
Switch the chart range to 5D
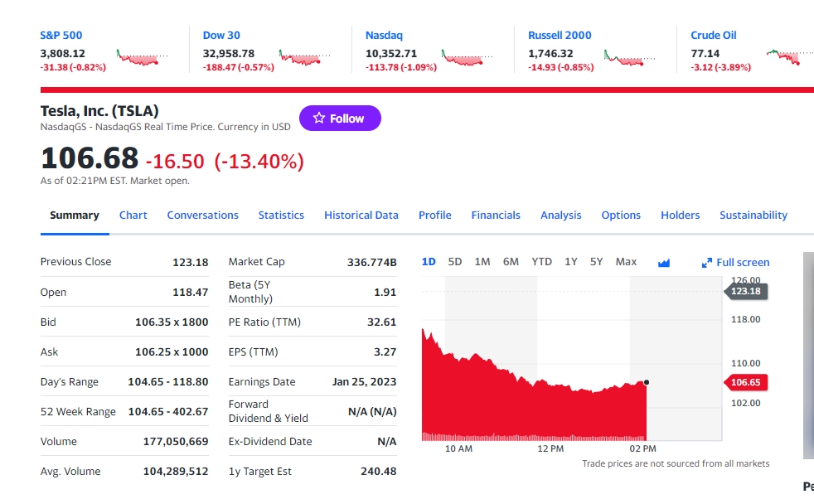(x=455, y=262)
